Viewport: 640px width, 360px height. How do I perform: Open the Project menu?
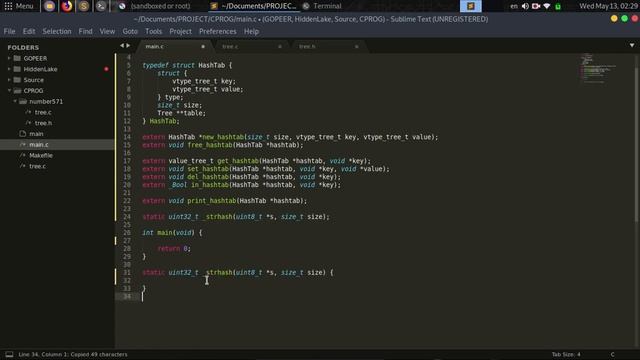(180, 31)
